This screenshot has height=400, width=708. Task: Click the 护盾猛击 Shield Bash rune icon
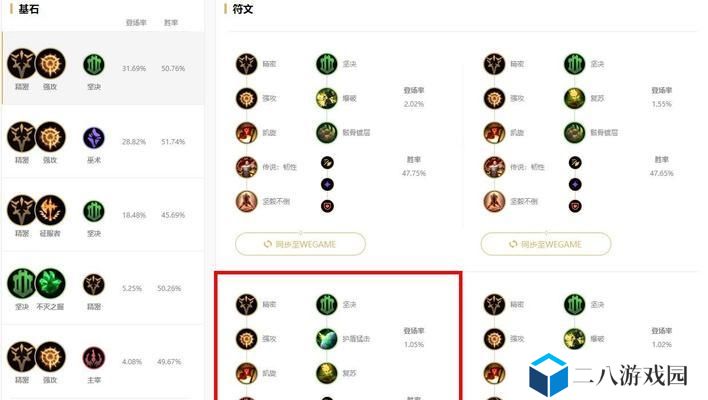(326, 339)
